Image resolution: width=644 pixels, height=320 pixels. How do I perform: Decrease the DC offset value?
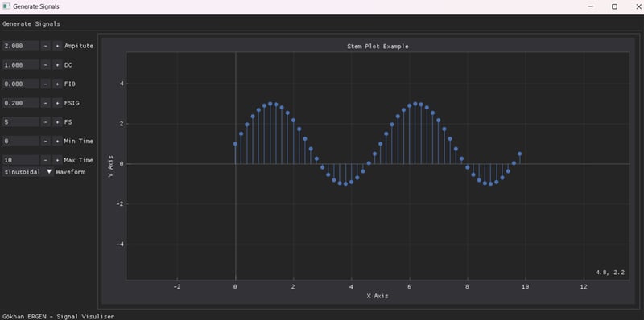point(46,65)
